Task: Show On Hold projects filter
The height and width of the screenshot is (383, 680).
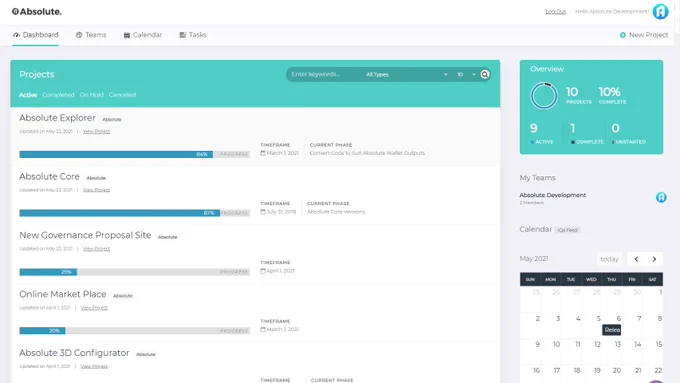Action: pos(92,95)
